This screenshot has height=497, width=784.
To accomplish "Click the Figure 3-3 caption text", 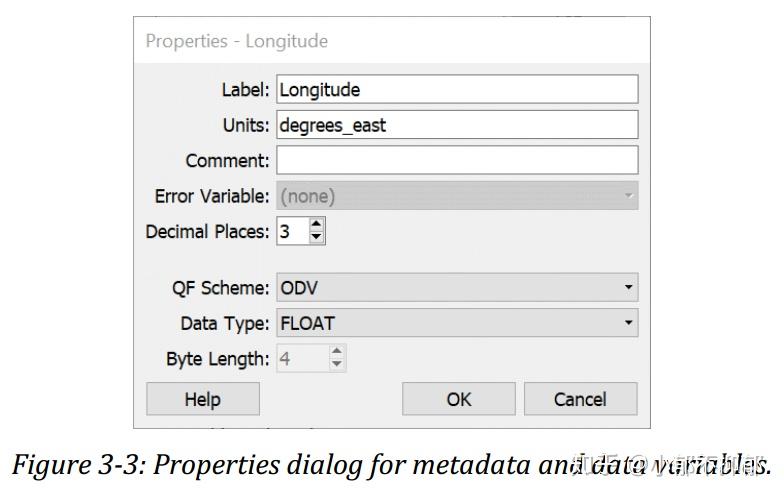I will [391, 466].
